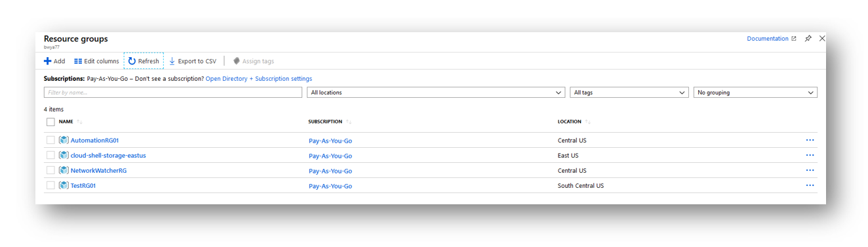Open the ellipsis menu for cloud-shell-storage-eastus

tap(810, 155)
